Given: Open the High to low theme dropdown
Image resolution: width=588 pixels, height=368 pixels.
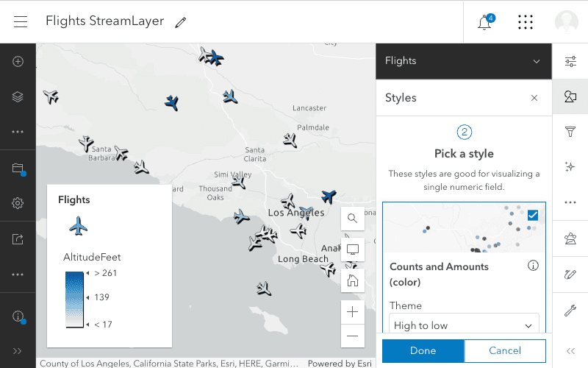Looking at the screenshot, I should pos(464,325).
